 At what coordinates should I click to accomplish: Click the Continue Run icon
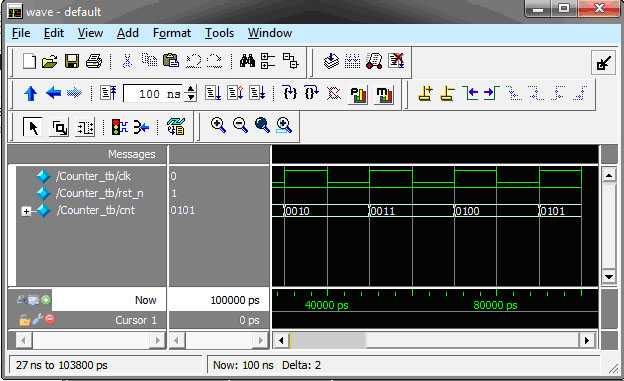point(235,93)
